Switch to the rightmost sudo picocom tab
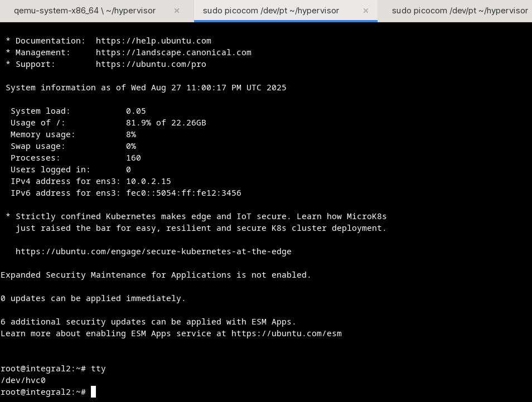The width and height of the screenshot is (532, 402). [x=460, y=11]
